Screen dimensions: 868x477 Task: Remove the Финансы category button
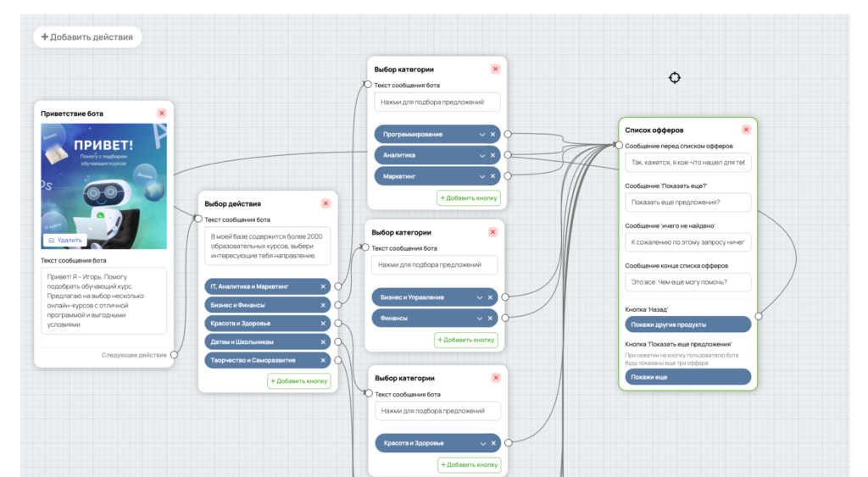[490, 319]
